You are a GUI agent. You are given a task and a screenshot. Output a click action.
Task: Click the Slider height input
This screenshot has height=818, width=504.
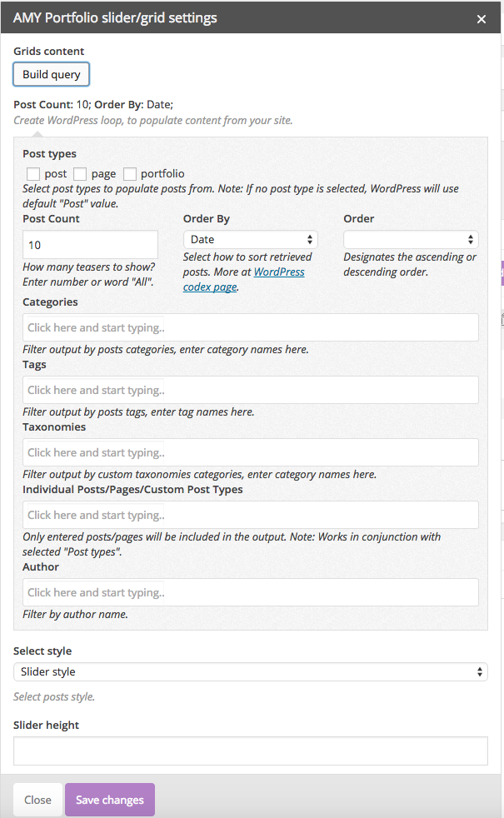[250, 751]
